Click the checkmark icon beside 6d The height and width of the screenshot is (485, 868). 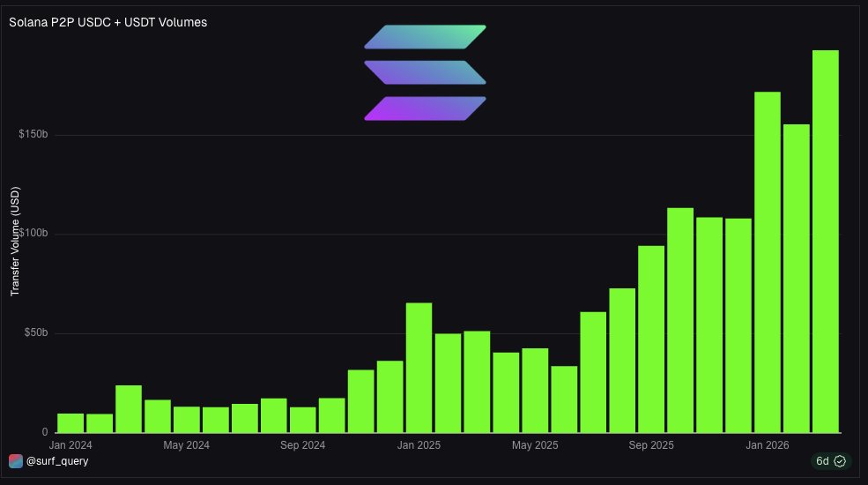coord(840,461)
